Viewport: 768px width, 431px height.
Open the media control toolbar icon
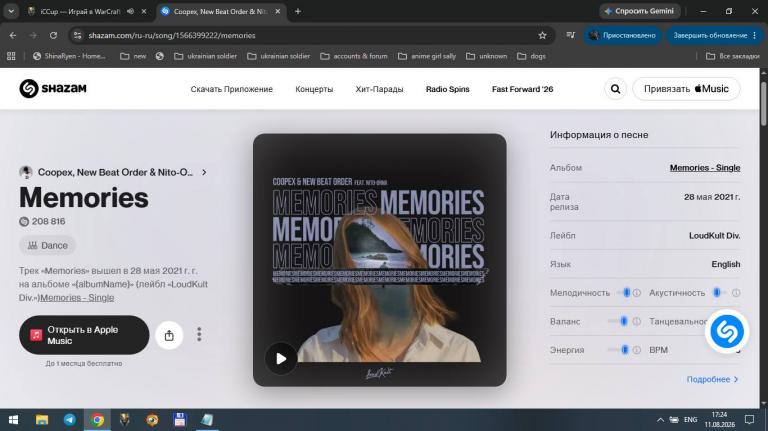coord(571,35)
